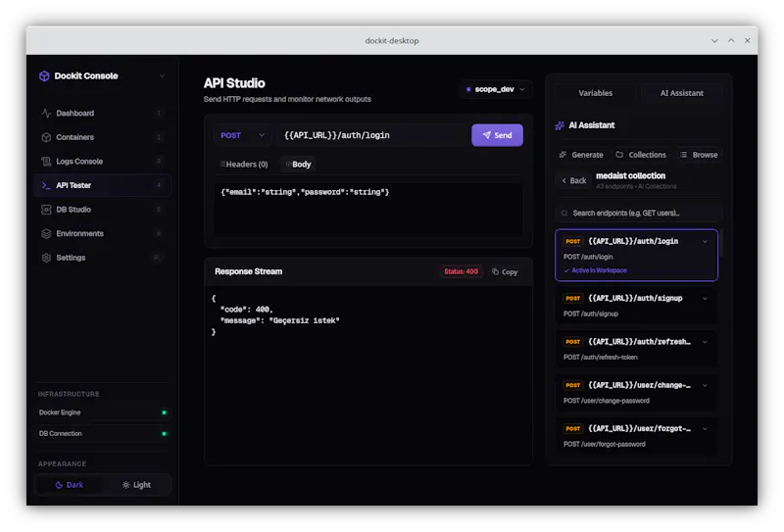This screenshot has width=784, height=532.
Task: Click the Status: 400 badge
Action: click(461, 271)
